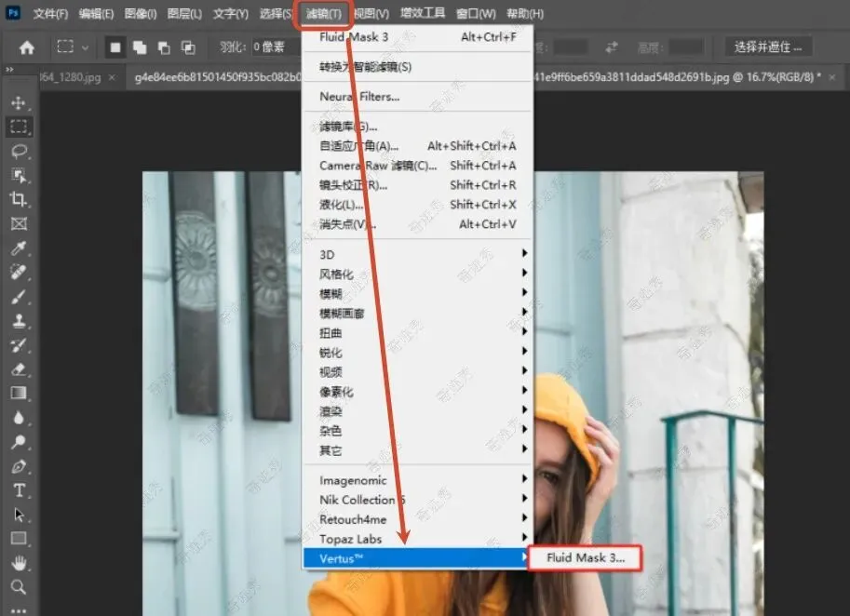The image size is (850, 616).
Task: Choose Neural Filters... menu entry
Action: click(x=416, y=97)
